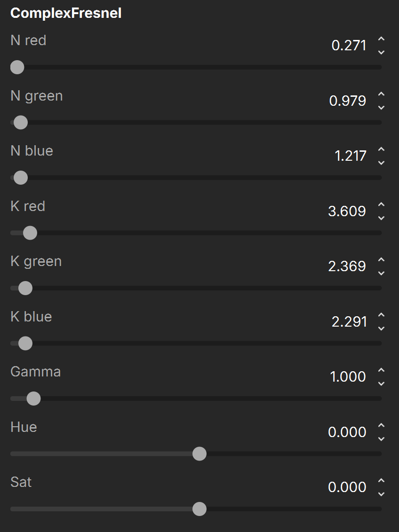Click the K blue value 2.291
399x532 pixels.
[x=349, y=321]
